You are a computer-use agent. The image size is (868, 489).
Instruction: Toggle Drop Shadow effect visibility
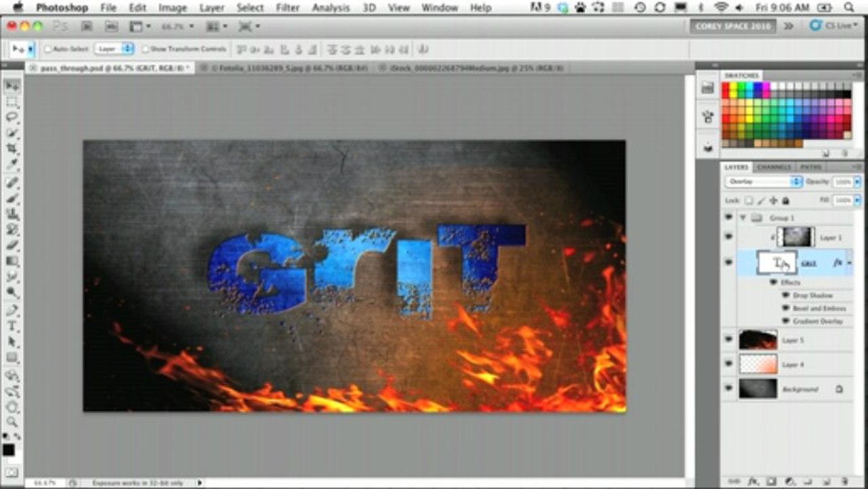(x=786, y=295)
